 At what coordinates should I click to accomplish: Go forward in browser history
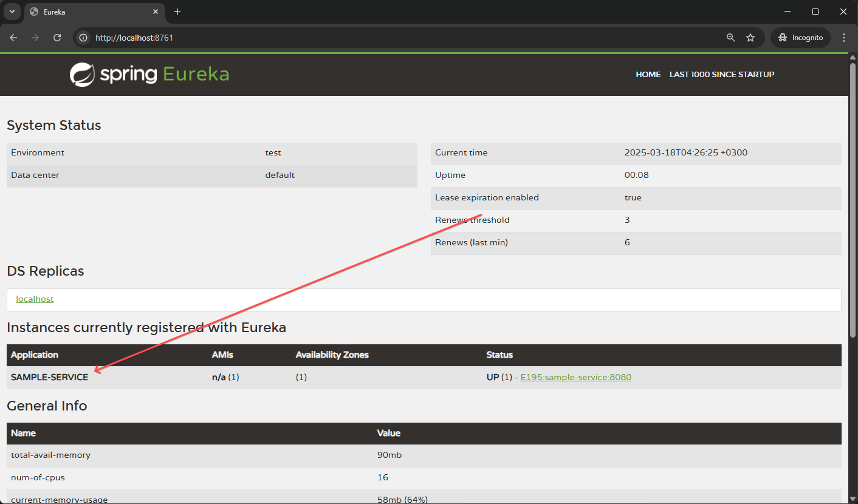[x=35, y=38]
